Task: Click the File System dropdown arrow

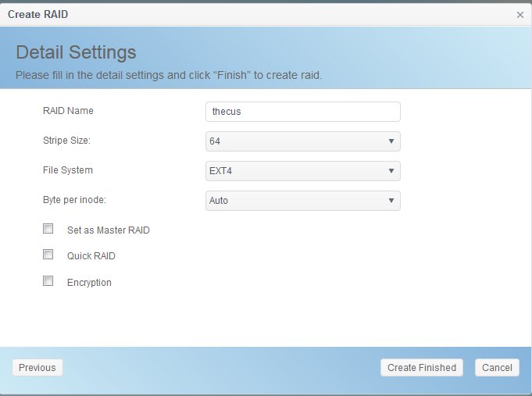Action: point(391,171)
